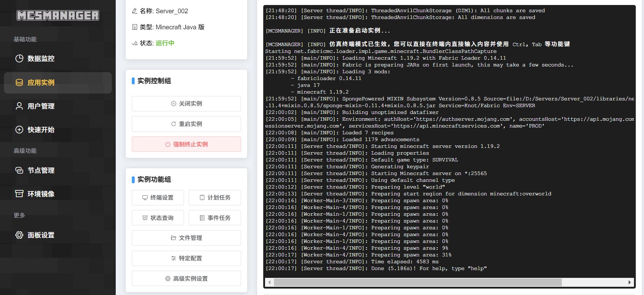644x295 pixels.
Task: Open 文件管理 file manager
Action: 186,238
